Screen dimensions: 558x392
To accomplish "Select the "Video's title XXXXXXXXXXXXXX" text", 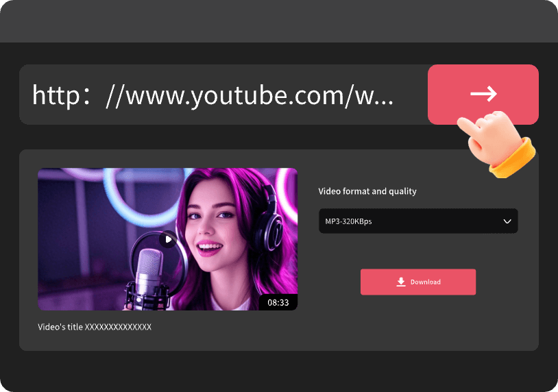I will [95, 327].
